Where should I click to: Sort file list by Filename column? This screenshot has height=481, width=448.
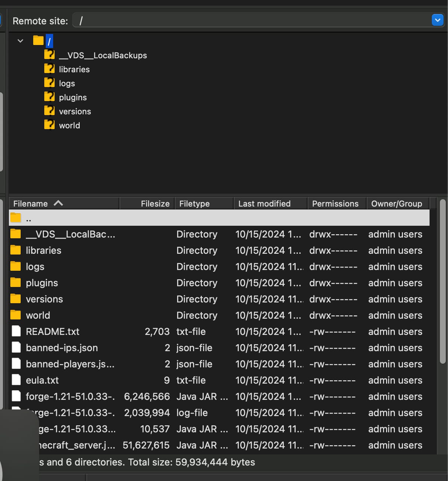pos(30,204)
